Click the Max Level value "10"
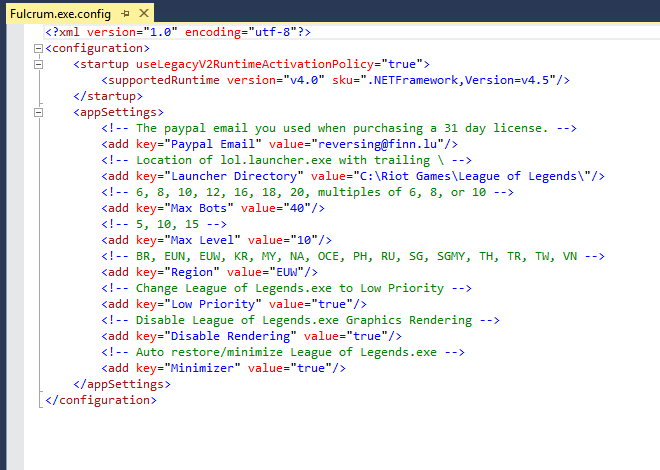 coord(304,240)
